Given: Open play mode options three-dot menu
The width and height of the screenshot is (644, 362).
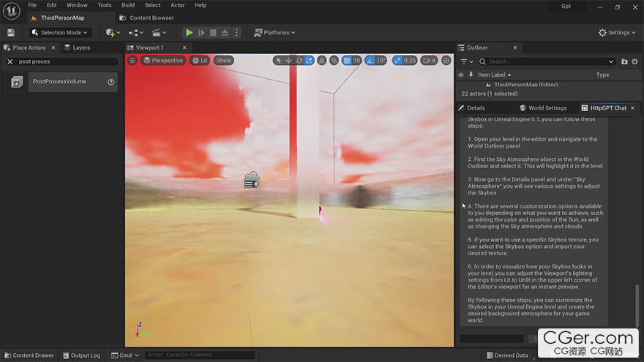Looking at the screenshot, I should point(236,32).
